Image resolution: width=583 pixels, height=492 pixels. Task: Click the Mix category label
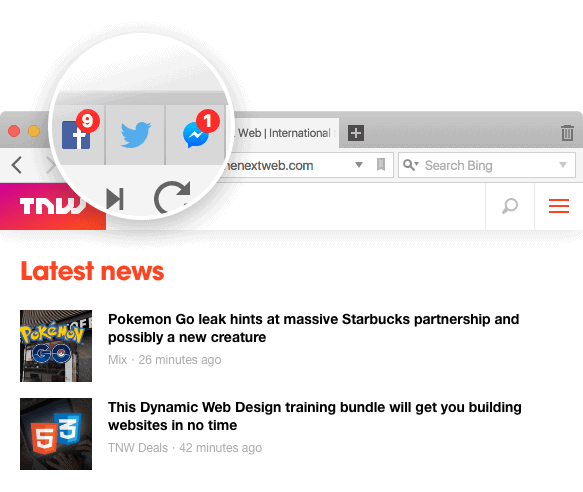coord(117,360)
